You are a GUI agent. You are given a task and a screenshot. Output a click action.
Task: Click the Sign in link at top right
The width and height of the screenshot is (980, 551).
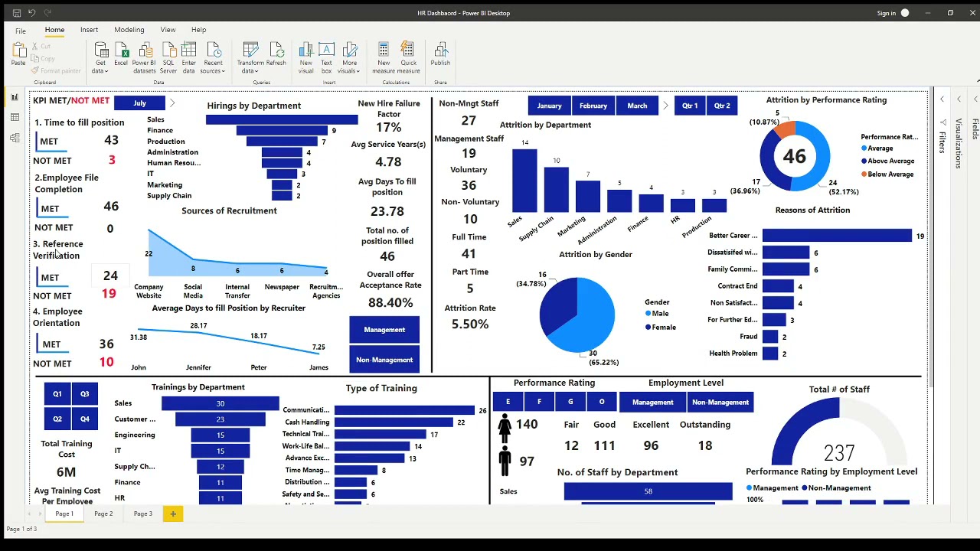886,12
